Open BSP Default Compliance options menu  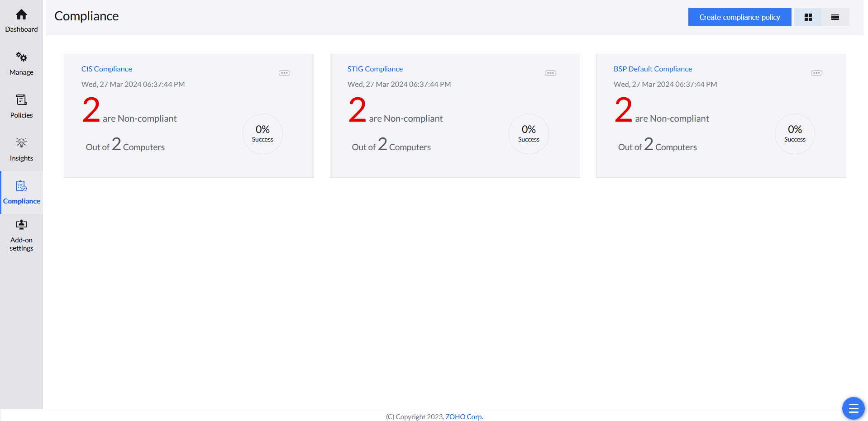point(816,73)
